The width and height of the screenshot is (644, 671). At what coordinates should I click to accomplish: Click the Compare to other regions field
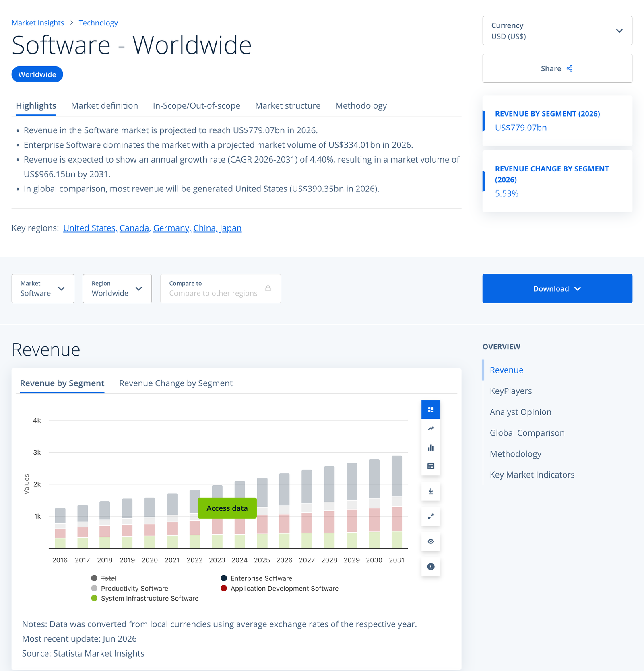coord(221,288)
